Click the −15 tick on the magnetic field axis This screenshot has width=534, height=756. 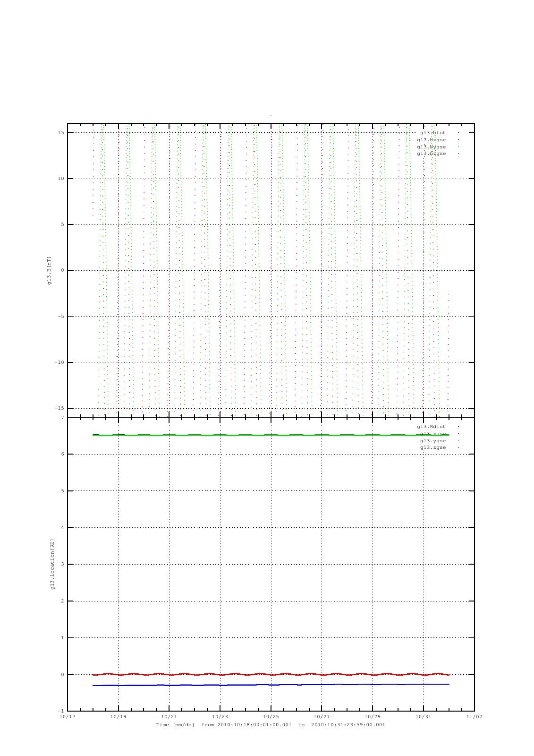[59, 408]
